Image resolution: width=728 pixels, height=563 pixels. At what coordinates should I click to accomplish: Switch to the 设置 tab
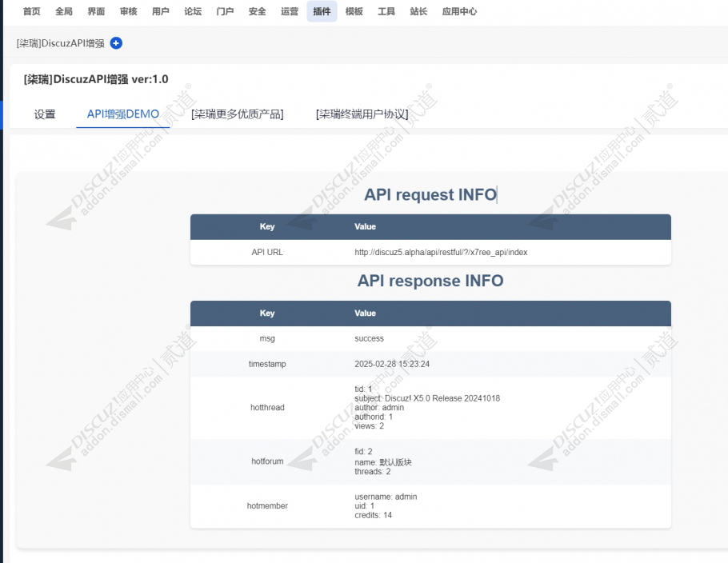coord(45,114)
